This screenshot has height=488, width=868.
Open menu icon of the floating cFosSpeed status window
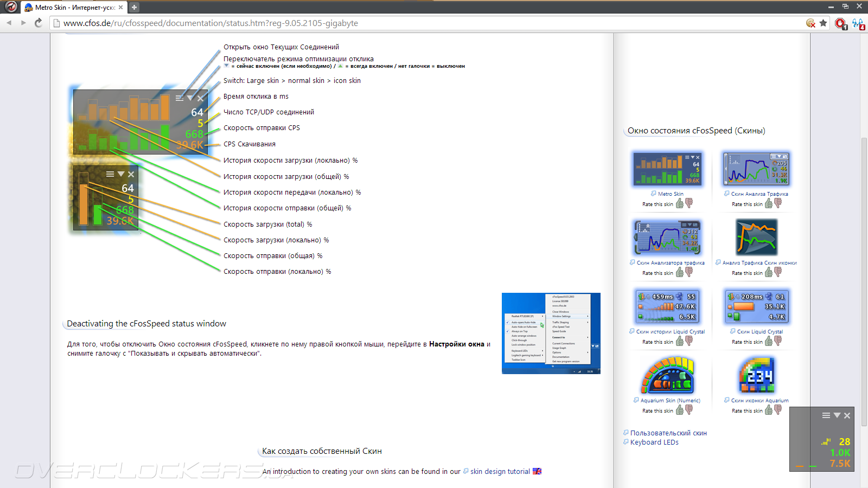(x=826, y=415)
